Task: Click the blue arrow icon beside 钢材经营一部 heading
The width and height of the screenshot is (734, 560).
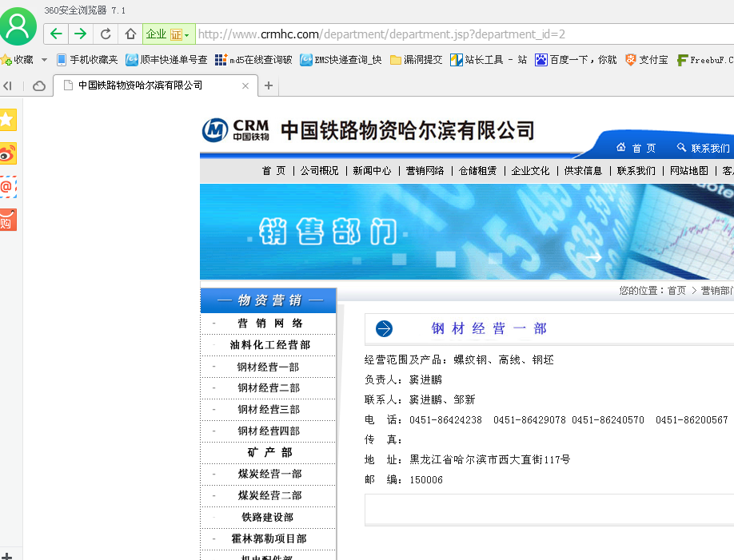Action: click(384, 328)
